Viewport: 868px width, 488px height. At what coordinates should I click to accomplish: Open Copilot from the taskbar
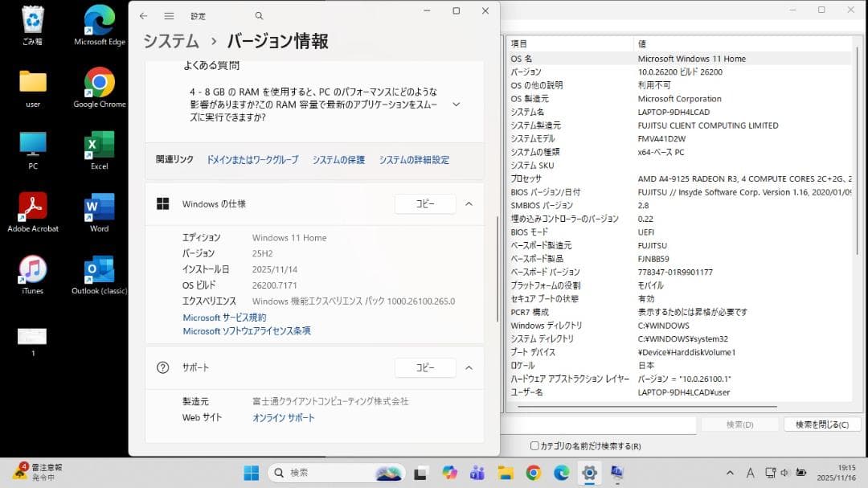(x=448, y=474)
